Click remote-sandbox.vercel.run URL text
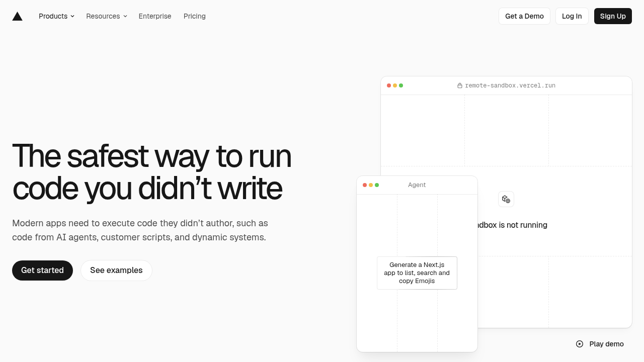The height and width of the screenshot is (362, 644). [510, 85]
